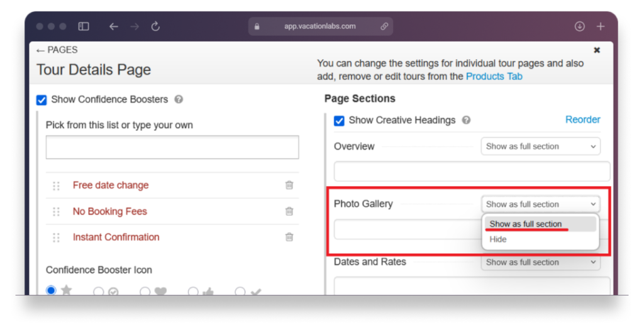Uncheck the Show Confidence Boosters checkbox
The width and height of the screenshot is (644, 325).
42,99
